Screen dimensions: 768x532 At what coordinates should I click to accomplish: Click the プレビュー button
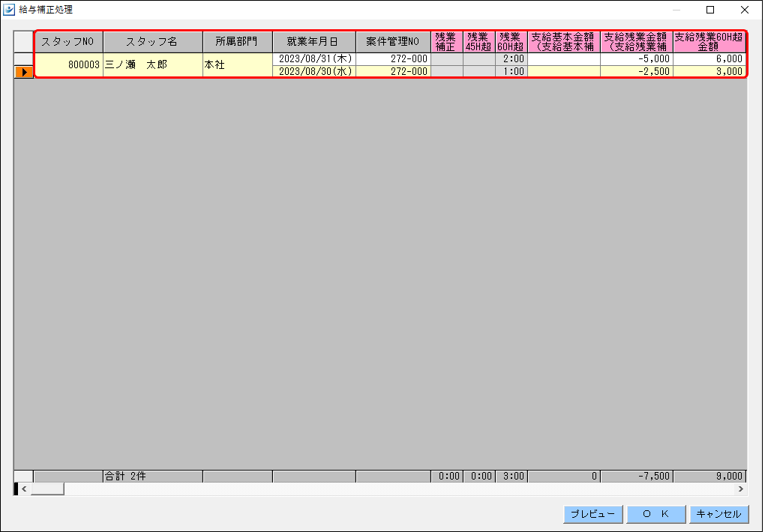592,514
